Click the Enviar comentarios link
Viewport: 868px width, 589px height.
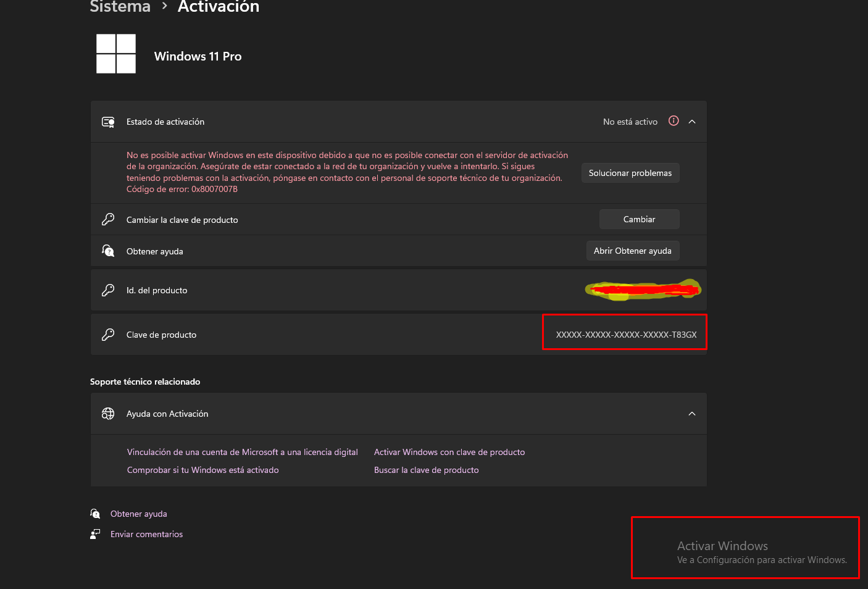pos(147,534)
